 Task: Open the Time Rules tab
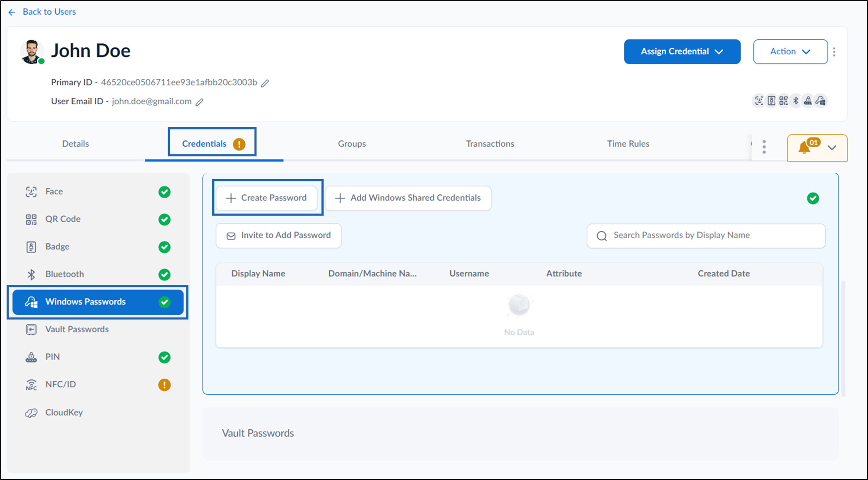(x=628, y=144)
